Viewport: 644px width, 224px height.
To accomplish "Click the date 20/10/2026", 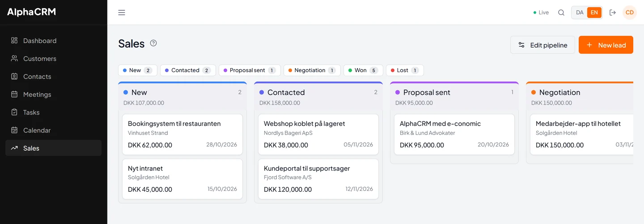I will (493, 145).
